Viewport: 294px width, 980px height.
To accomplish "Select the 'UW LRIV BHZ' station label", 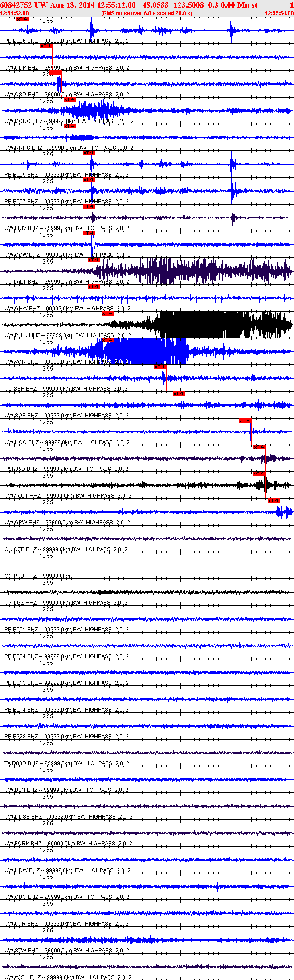I will point(21,228).
